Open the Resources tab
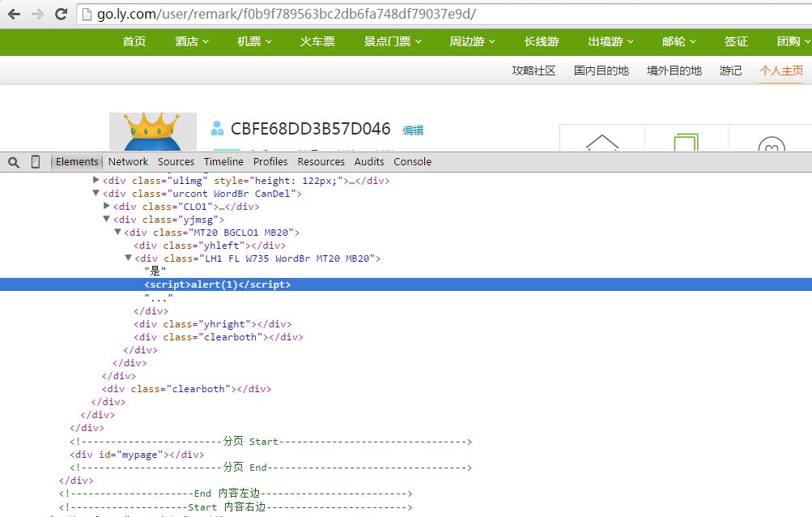 [x=321, y=162]
